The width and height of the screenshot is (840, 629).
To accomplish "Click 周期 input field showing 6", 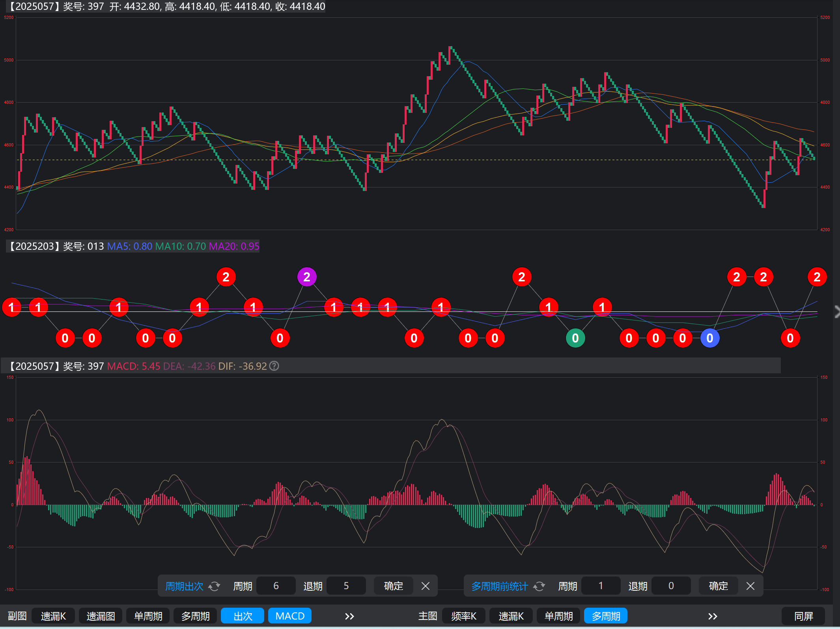I will 276,586.
